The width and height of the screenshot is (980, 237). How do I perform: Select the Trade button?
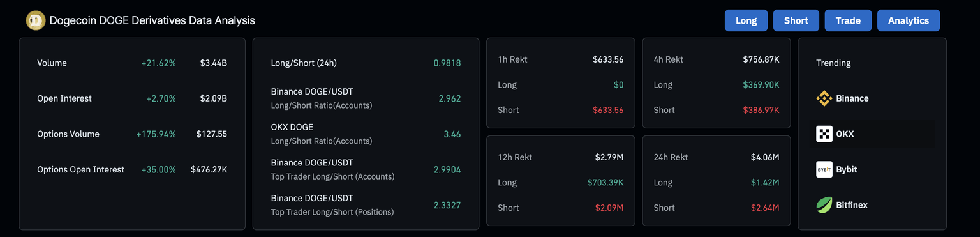tap(848, 20)
